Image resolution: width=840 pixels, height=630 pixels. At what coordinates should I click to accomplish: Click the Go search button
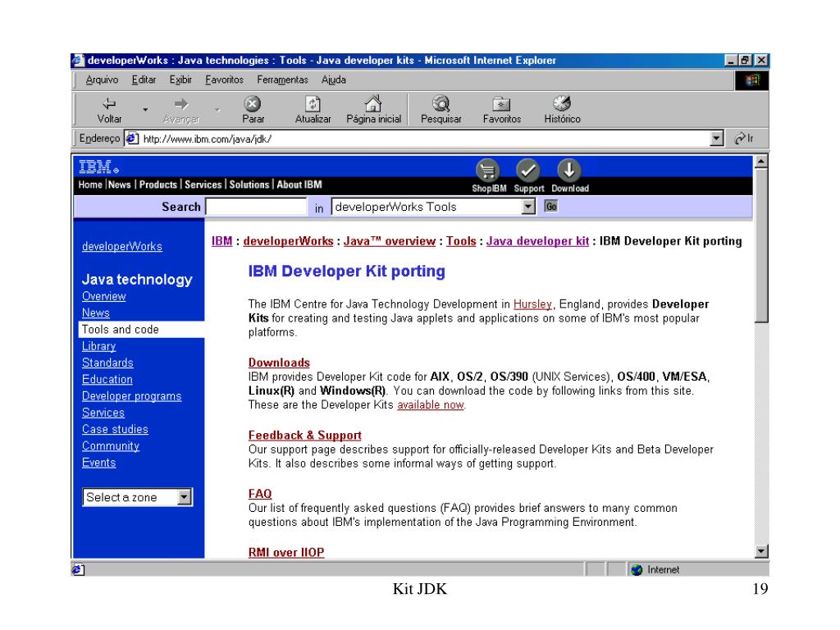(550, 206)
